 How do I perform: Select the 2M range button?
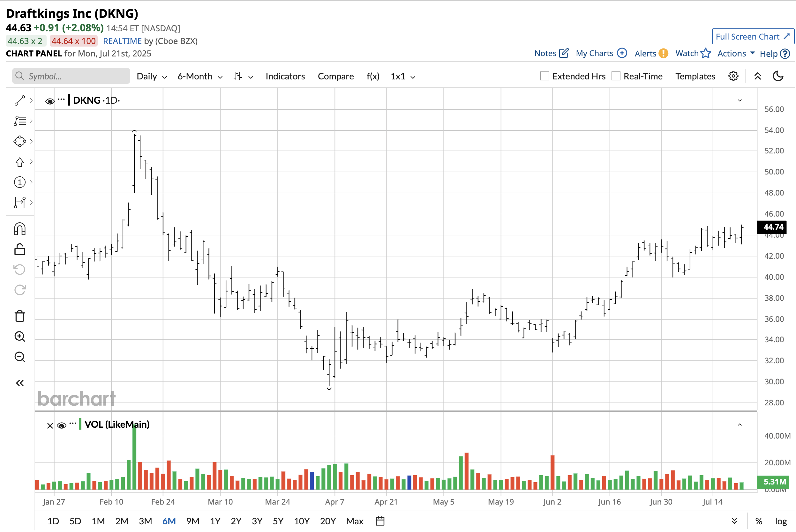pyautogui.click(x=122, y=521)
